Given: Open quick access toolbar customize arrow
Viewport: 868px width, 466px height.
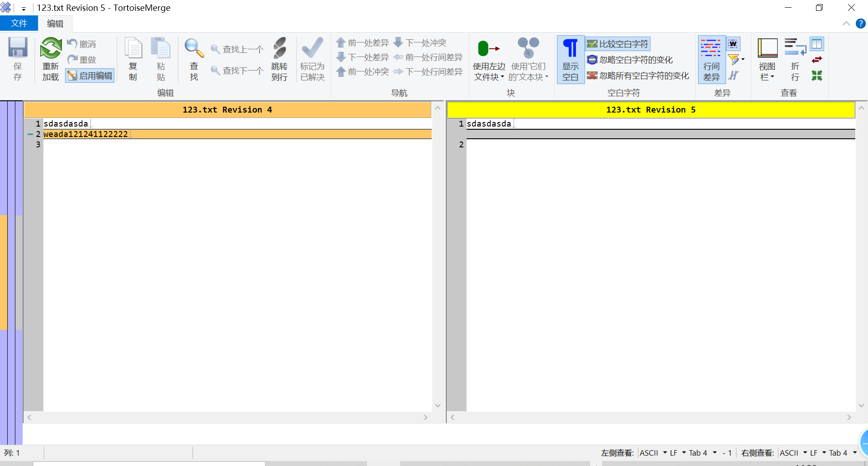Looking at the screenshot, I should point(24,8).
